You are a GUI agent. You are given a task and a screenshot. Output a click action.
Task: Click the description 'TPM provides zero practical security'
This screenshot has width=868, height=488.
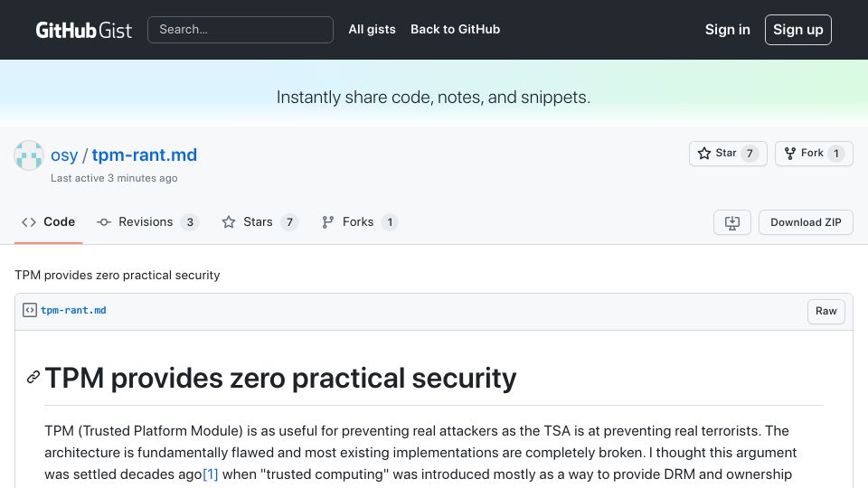[x=118, y=275]
